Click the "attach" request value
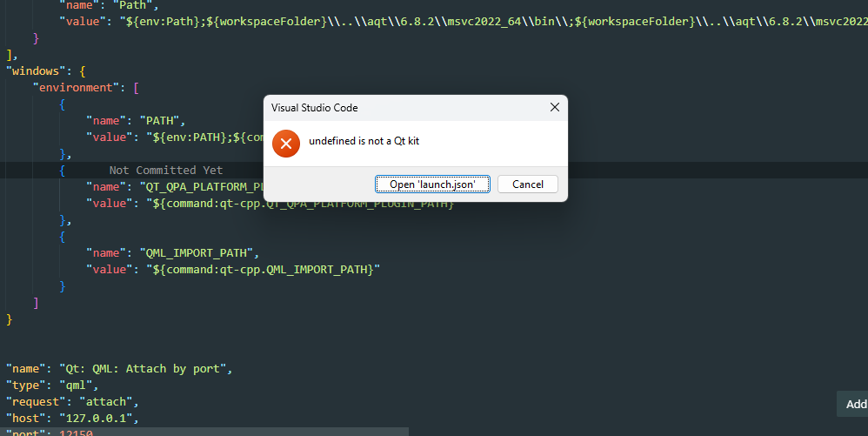Image resolution: width=868 pixels, height=436 pixels. pos(106,402)
